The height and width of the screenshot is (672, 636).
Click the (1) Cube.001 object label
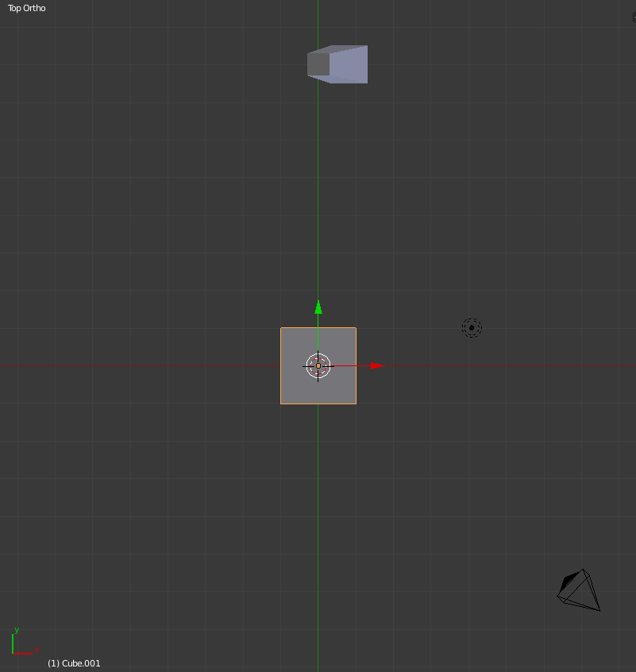pyautogui.click(x=74, y=663)
